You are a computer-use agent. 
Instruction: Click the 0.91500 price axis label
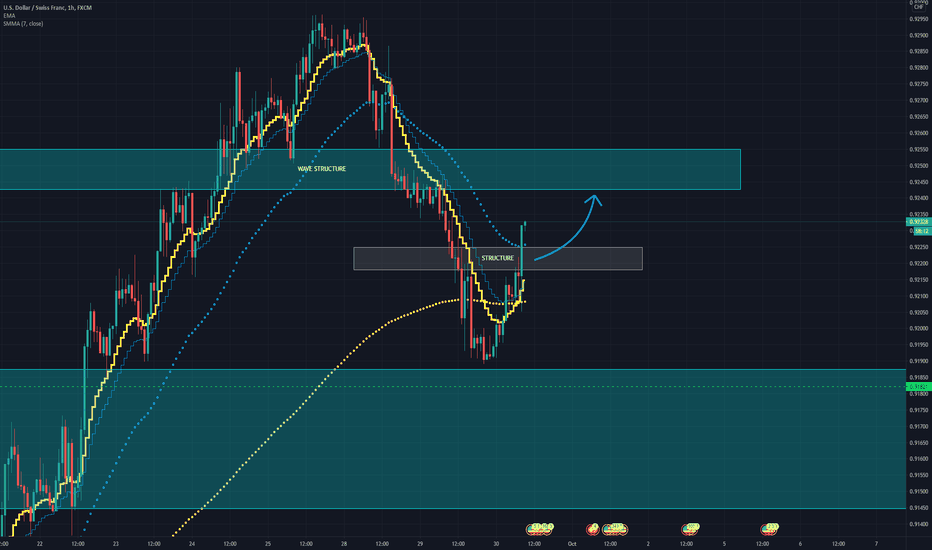[x=918, y=492]
